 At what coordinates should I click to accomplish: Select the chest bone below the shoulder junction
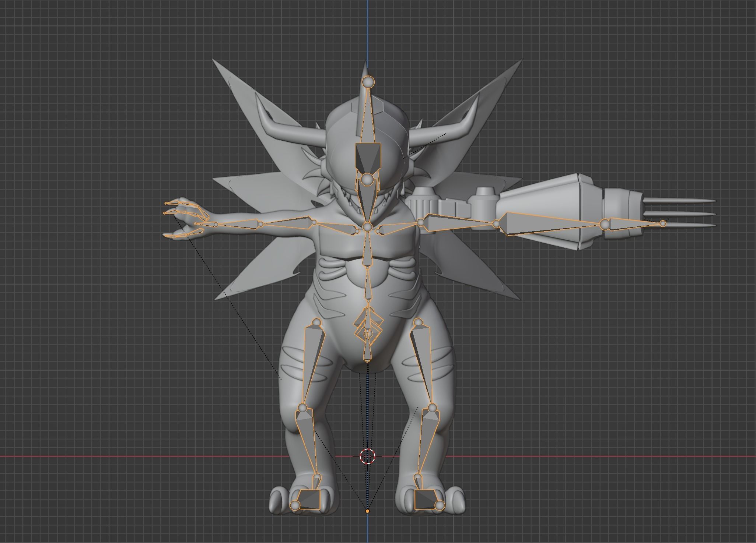click(367, 249)
